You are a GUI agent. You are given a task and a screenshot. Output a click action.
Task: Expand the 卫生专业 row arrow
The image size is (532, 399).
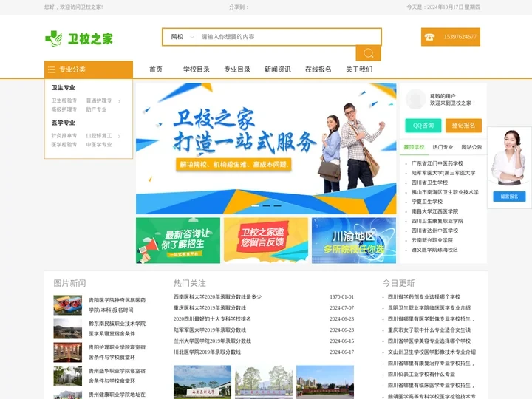[x=119, y=101]
